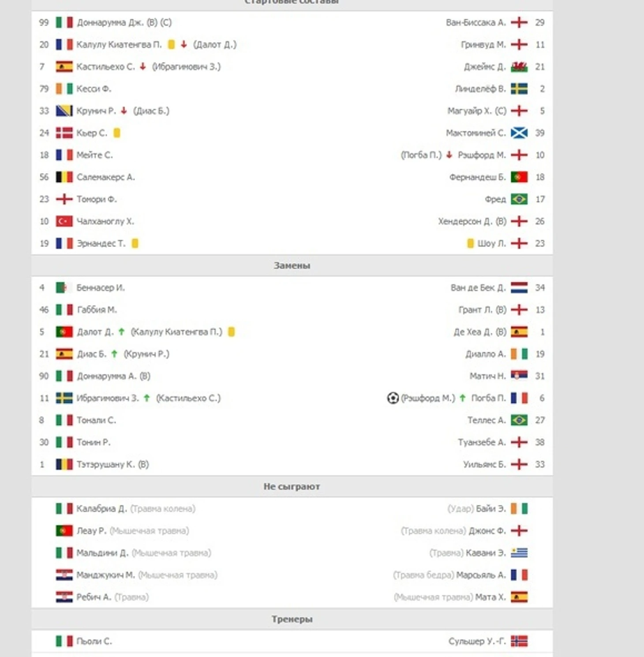The width and height of the screenshot is (644, 657).
Task: Click the Scottish flag next to Мактоминей С.
Action: [519, 133]
